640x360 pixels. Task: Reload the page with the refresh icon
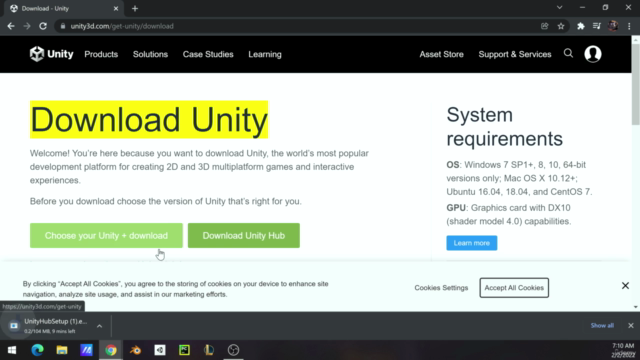tap(43, 26)
